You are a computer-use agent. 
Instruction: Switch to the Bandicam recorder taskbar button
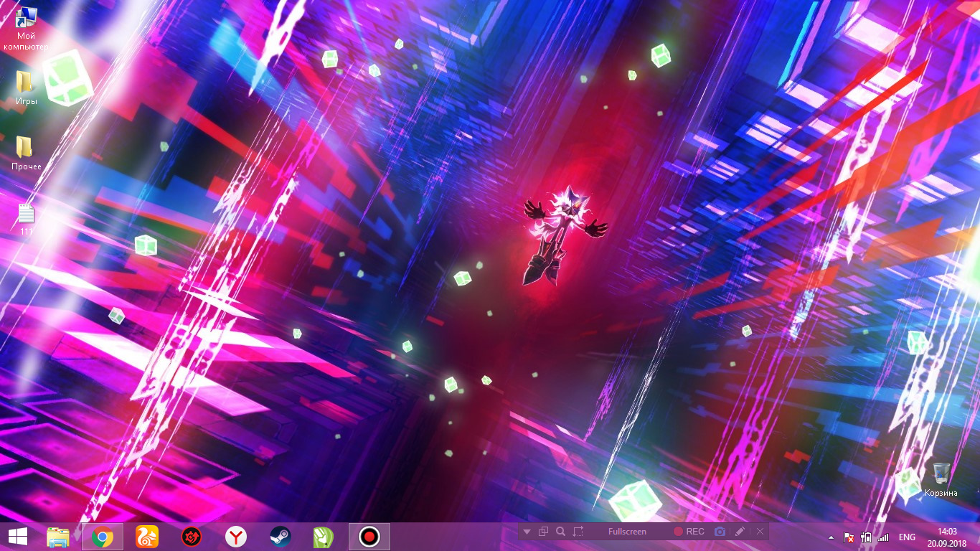369,537
